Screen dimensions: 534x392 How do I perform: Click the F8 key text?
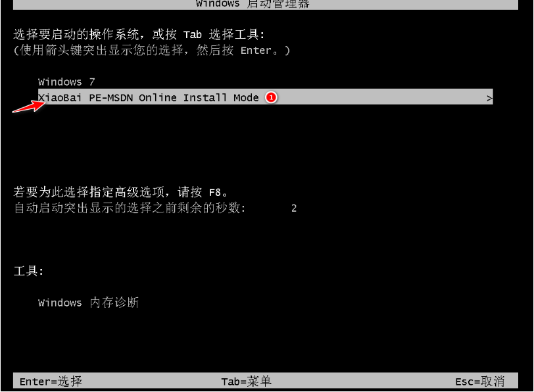(x=215, y=193)
